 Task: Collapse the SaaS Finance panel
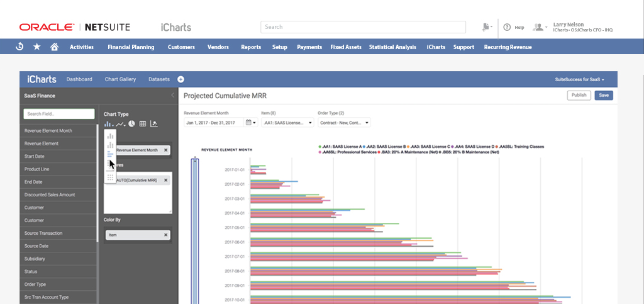[172, 96]
